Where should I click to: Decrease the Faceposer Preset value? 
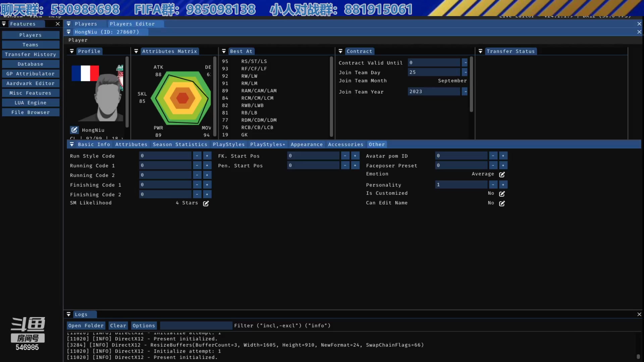[x=493, y=166]
